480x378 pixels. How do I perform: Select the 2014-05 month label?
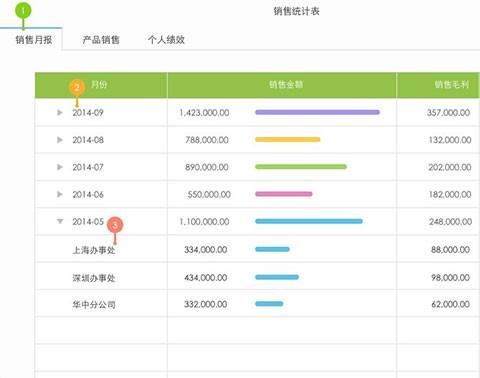pos(88,222)
